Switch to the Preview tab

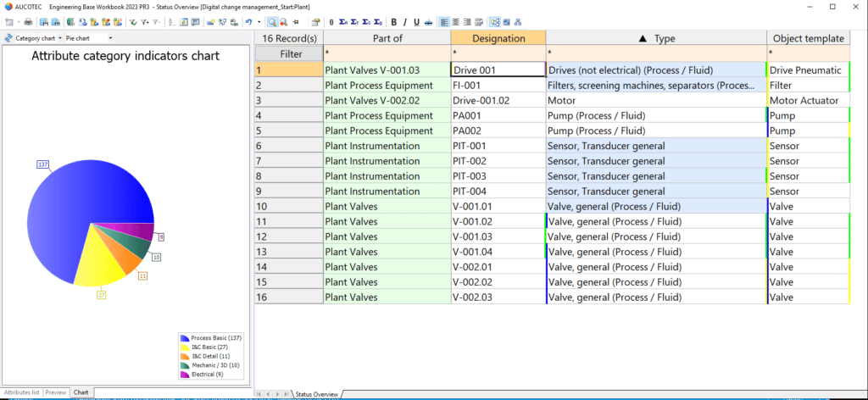(56, 392)
